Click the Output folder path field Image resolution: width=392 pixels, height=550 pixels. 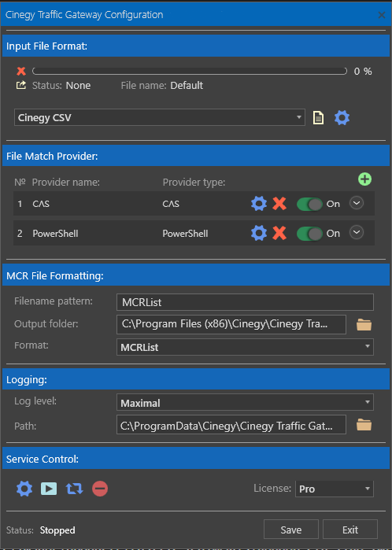pyautogui.click(x=231, y=324)
